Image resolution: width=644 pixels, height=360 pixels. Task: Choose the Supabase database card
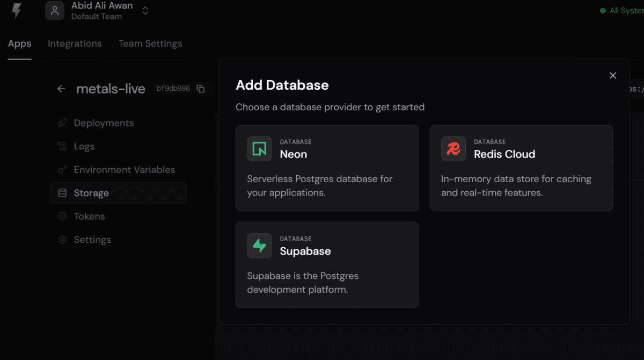(327, 265)
